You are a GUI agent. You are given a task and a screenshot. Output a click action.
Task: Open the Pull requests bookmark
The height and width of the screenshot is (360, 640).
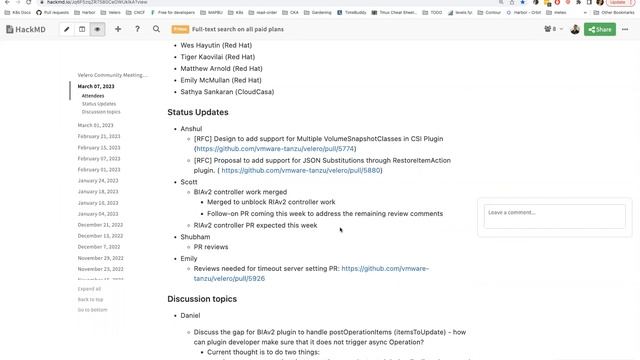(53, 13)
